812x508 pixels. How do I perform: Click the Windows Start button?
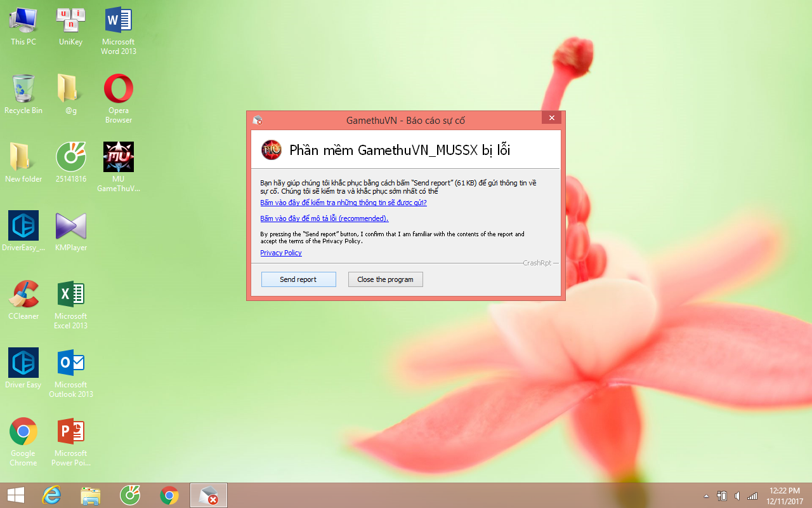[16, 495]
